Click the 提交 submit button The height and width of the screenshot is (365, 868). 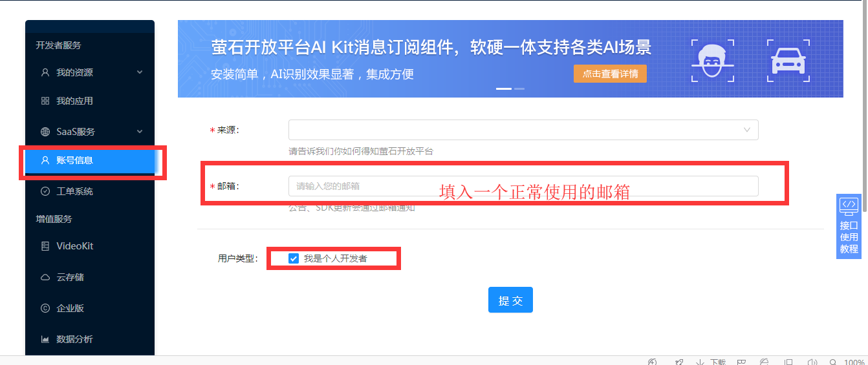[x=510, y=300]
